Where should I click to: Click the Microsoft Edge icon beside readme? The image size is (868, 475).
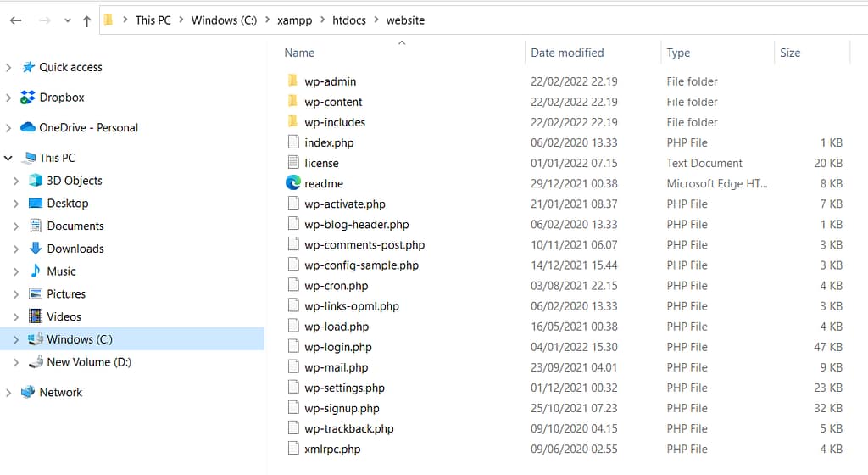tap(293, 183)
